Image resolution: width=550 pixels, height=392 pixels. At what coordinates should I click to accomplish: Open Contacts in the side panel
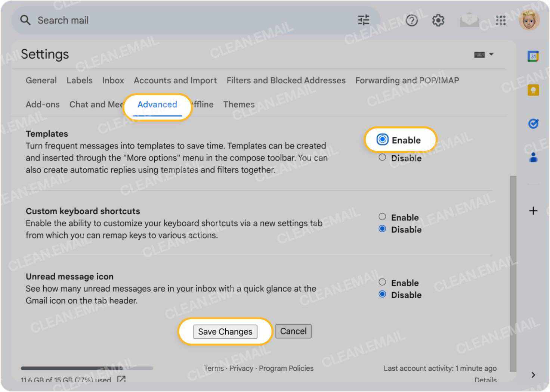pyautogui.click(x=533, y=158)
